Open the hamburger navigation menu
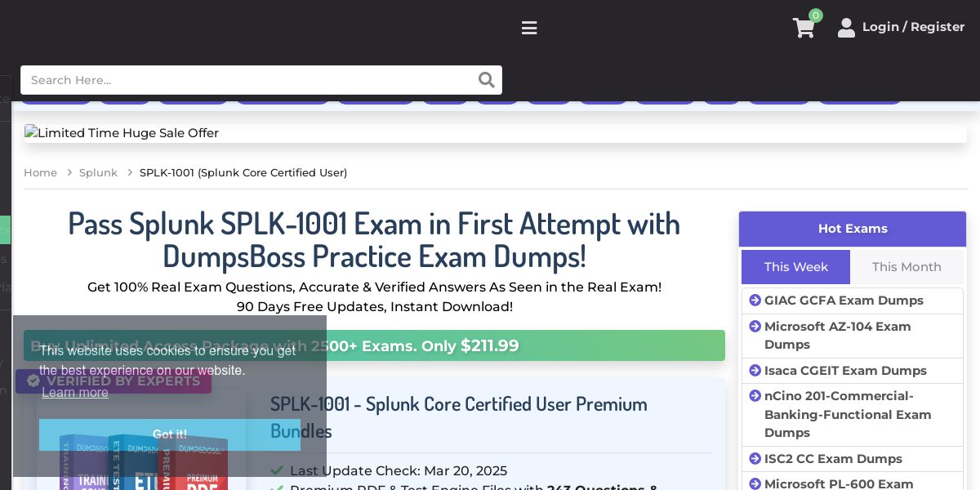Viewport: 980px width, 490px height. [x=529, y=29]
